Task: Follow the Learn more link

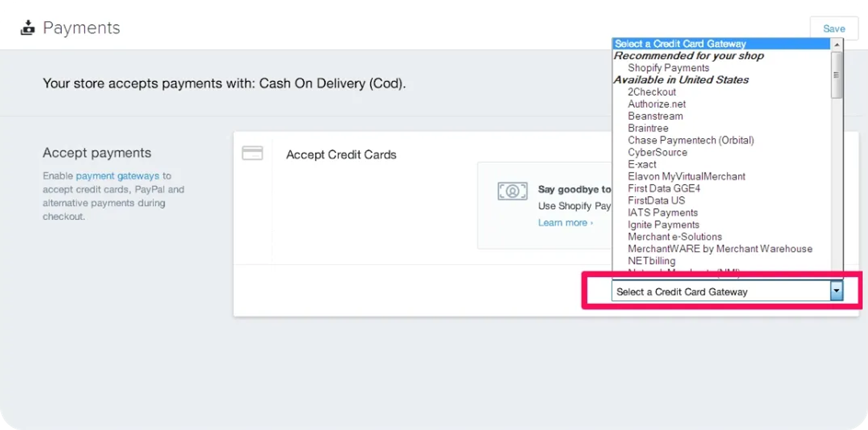Action: click(x=565, y=223)
